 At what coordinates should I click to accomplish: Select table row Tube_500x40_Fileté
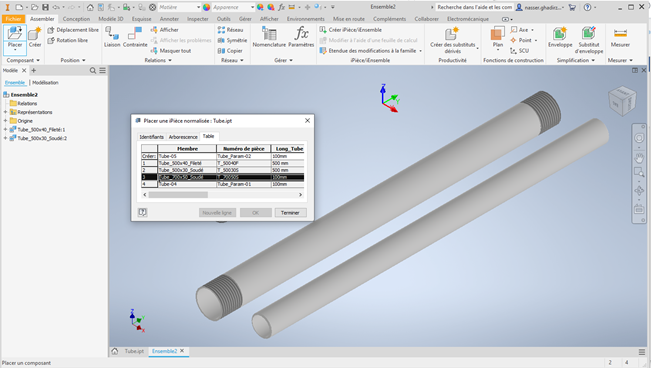[x=223, y=163]
